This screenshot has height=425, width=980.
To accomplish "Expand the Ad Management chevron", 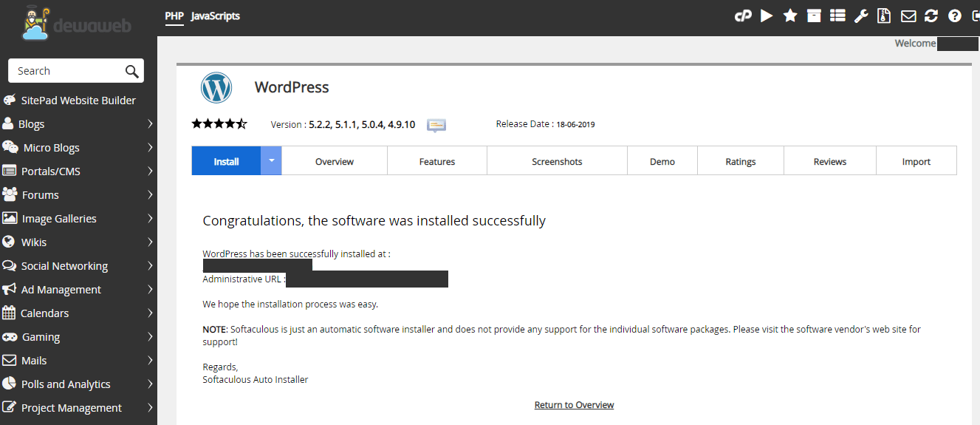I will tap(150, 289).
